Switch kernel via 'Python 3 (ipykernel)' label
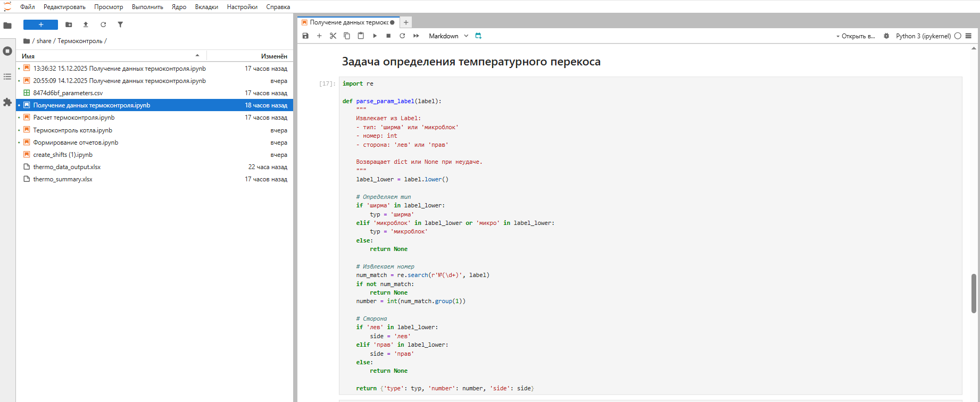 click(x=923, y=36)
